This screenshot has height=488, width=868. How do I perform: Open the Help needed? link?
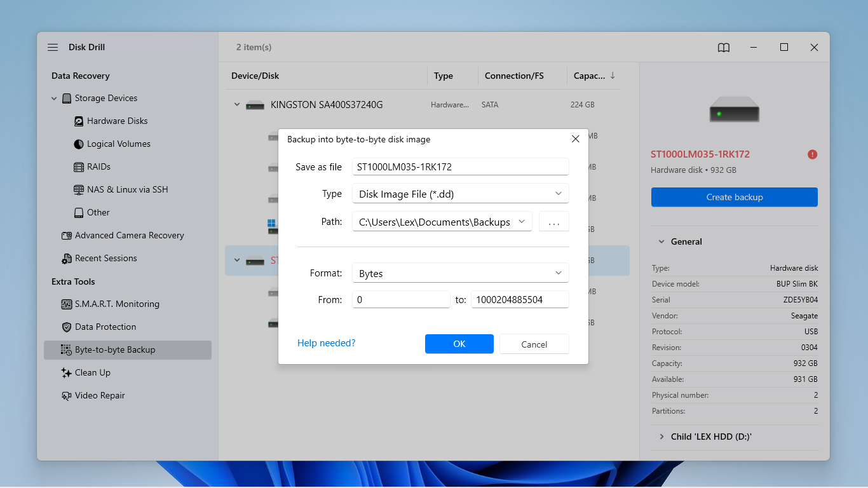click(x=327, y=343)
